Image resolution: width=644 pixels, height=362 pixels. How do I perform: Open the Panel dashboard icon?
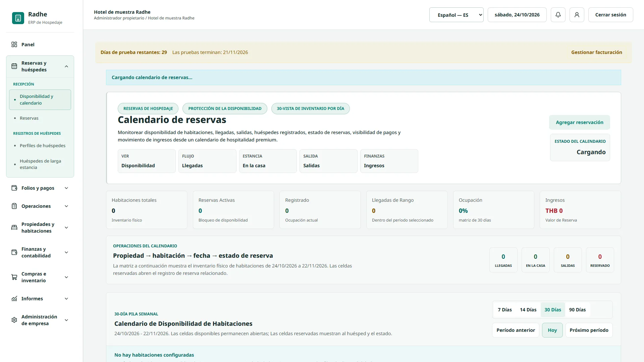tap(14, 45)
